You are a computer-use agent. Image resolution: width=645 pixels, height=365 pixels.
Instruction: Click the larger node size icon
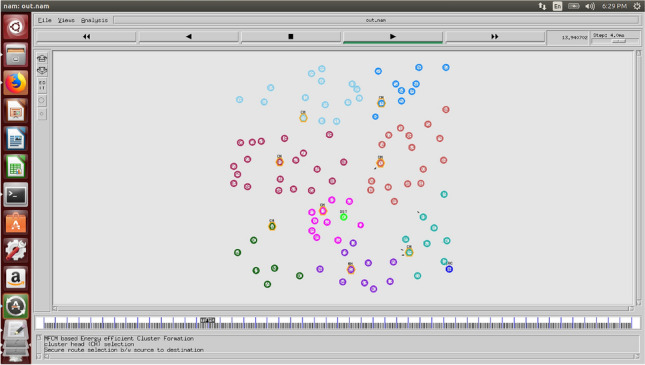point(42,100)
